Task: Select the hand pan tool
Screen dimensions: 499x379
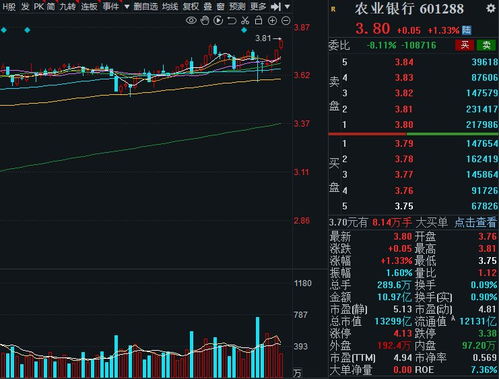Action: [x=205, y=21]
